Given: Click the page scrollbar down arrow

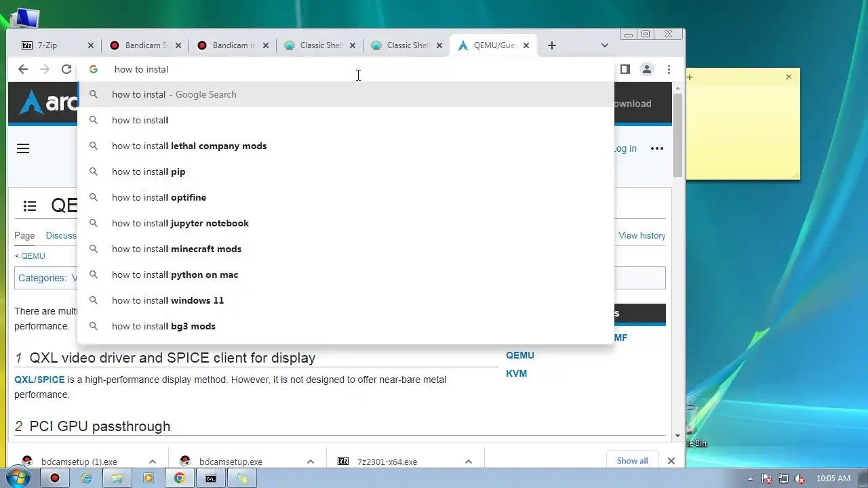Looking at the screenshot, I should click(x=677, y=436).
